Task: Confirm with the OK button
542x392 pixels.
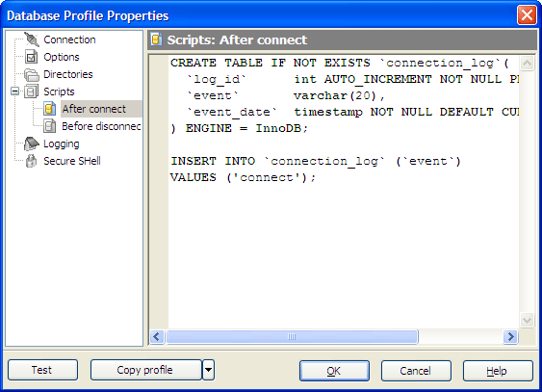Action: coord(334,371)
